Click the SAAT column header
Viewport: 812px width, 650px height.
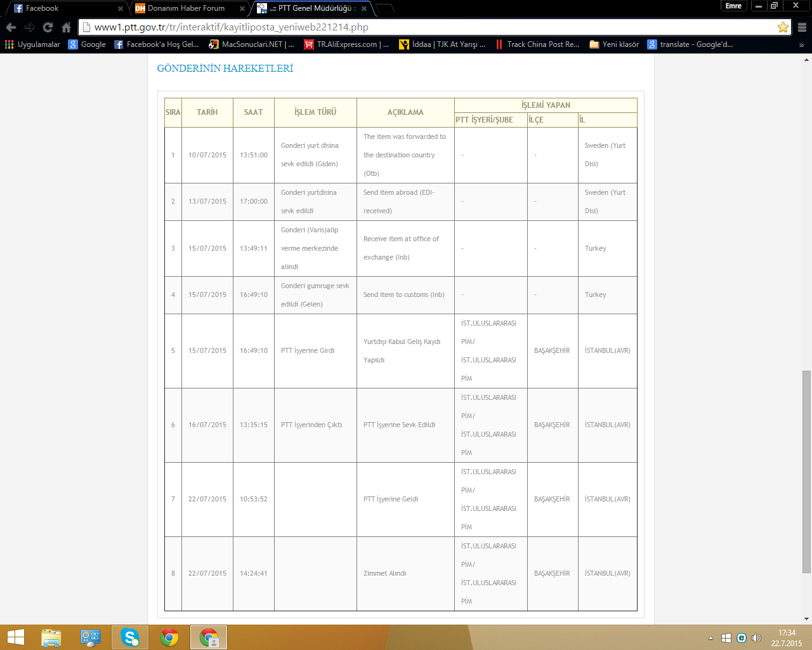pos(253,112)
